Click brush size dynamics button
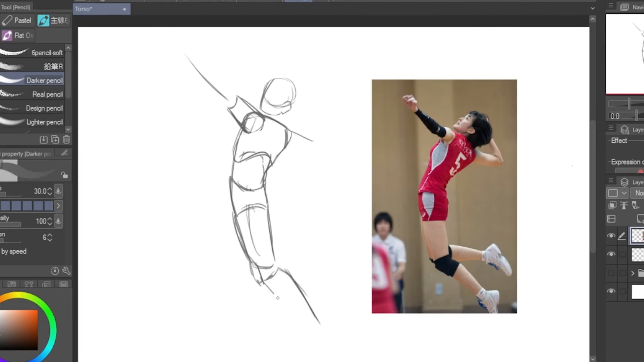 point(58,191)
